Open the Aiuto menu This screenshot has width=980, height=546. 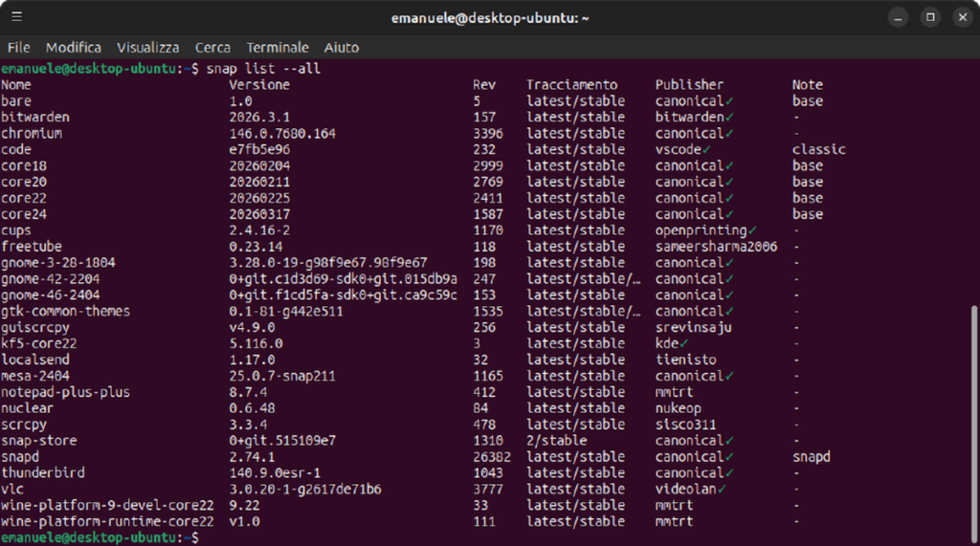coord(342,48)
